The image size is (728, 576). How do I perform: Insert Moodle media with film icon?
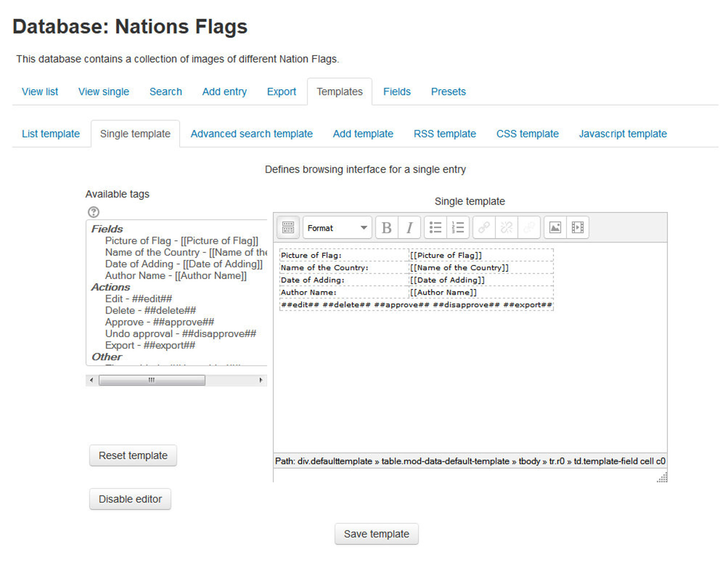577,228
